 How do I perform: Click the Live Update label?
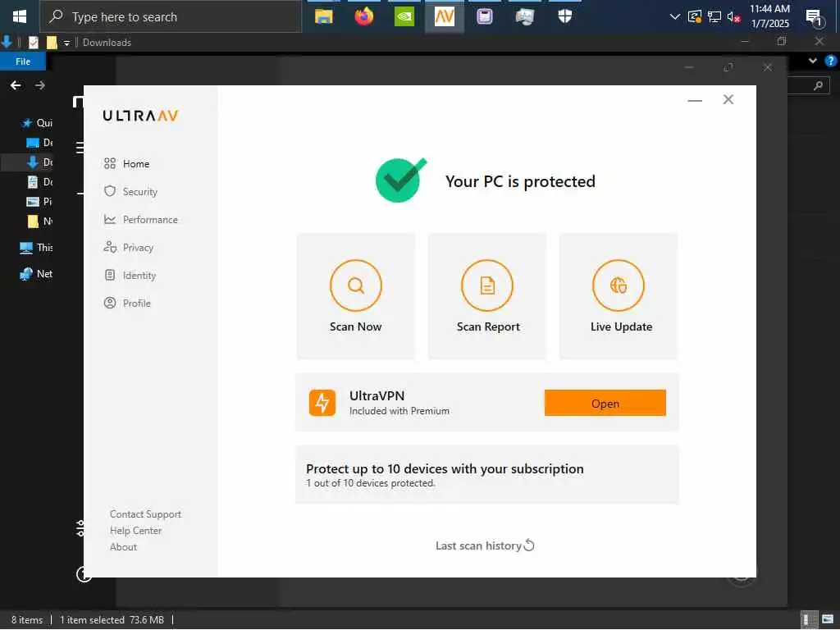tap(622, 326)
